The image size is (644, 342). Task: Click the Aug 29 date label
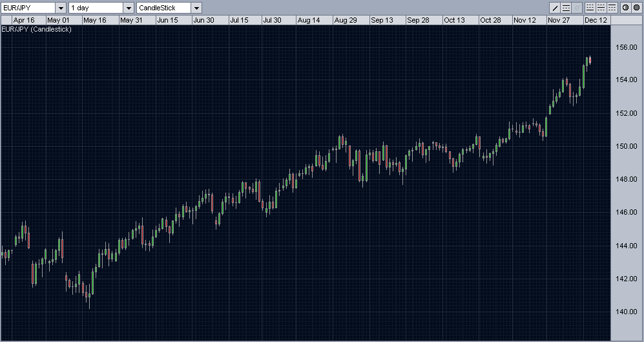pyautogui.click(x=346, y=20)
